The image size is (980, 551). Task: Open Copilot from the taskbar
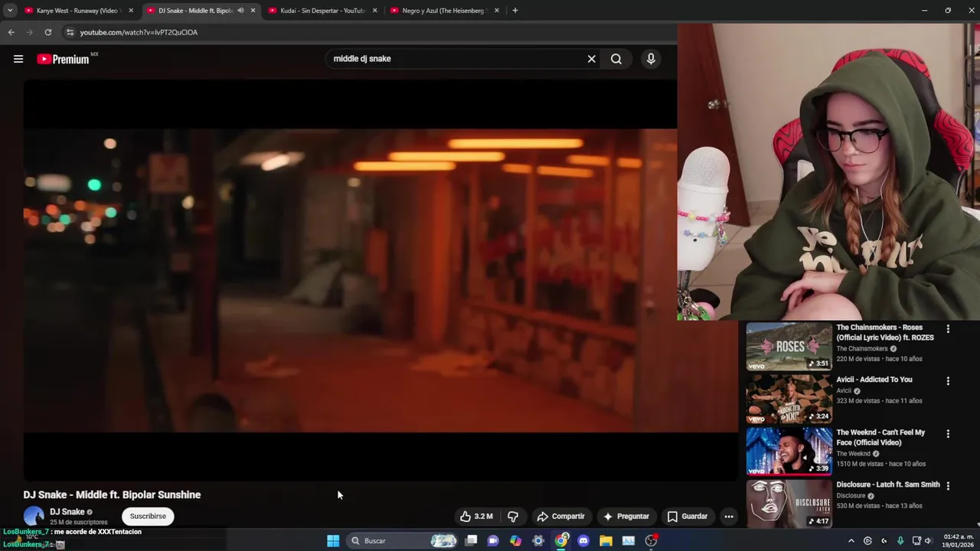pyautogui.click(x=516, y=541)
